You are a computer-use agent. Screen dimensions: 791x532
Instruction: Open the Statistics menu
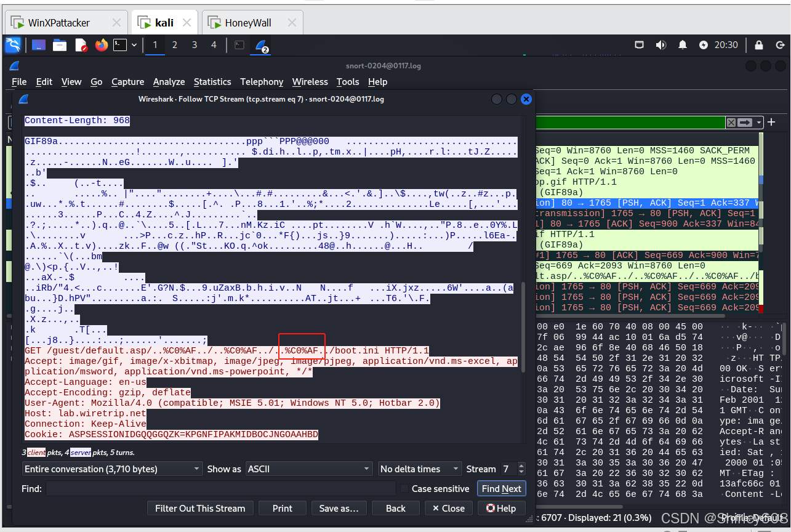212,81
